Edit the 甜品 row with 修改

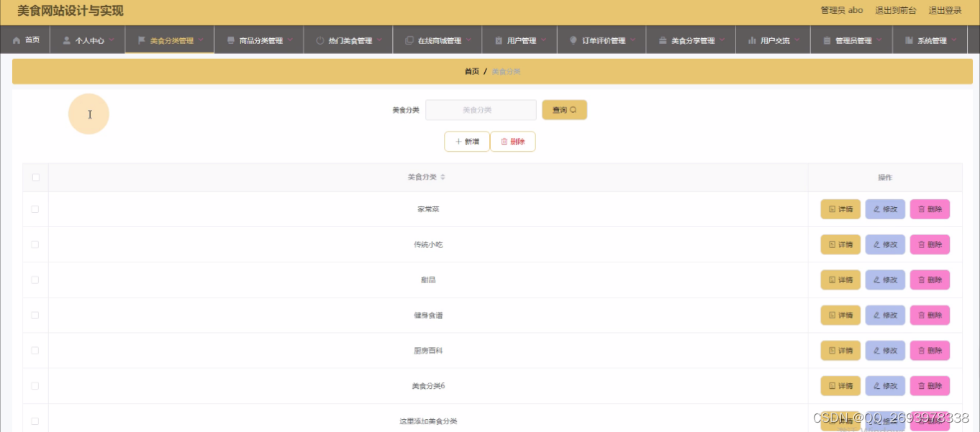[x=885, y=280]
